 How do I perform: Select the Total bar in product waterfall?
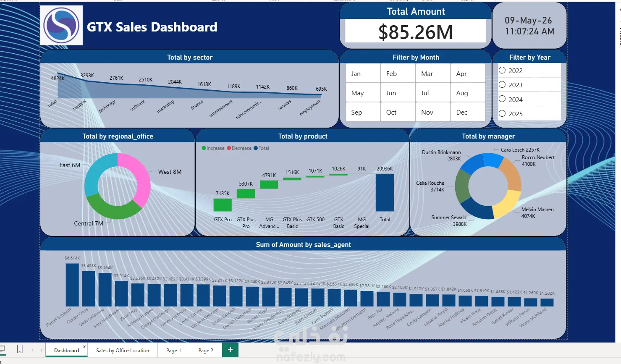pos(385,192)
